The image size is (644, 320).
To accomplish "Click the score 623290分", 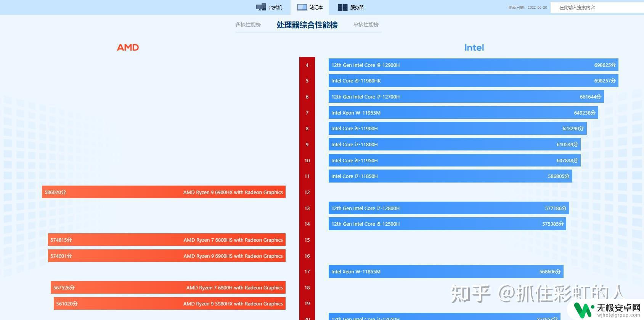I will pos(573,128).
